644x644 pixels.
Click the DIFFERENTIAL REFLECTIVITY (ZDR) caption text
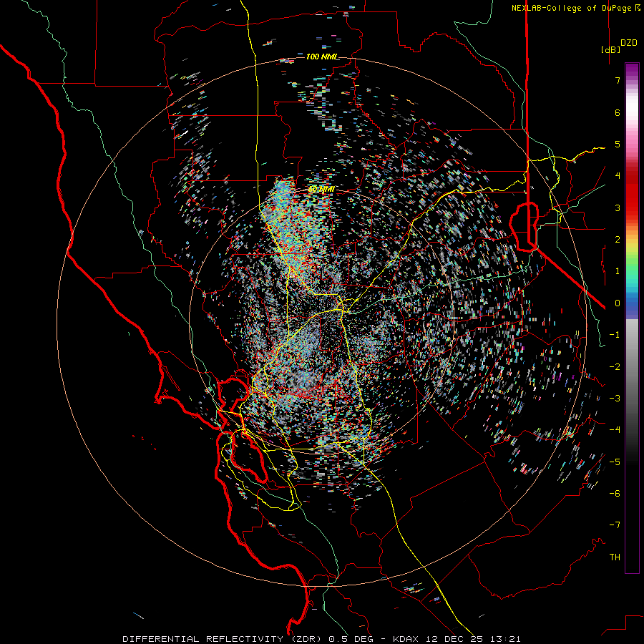pos(223,639)
